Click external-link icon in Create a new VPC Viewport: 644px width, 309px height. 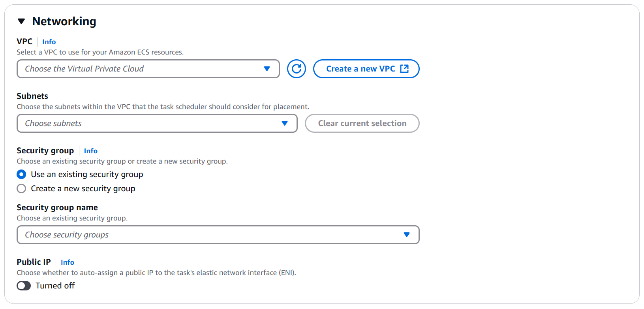pyautogui.click(x=404, y=69)
